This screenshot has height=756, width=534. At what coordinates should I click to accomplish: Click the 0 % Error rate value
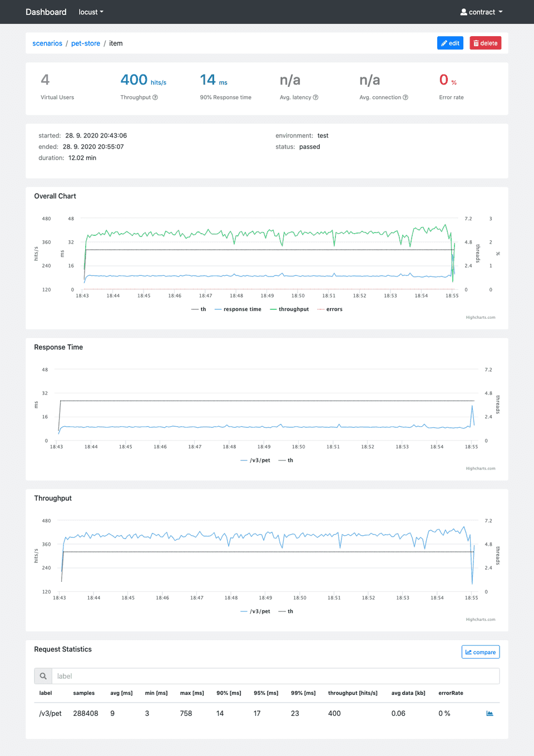tap(448, 80)
